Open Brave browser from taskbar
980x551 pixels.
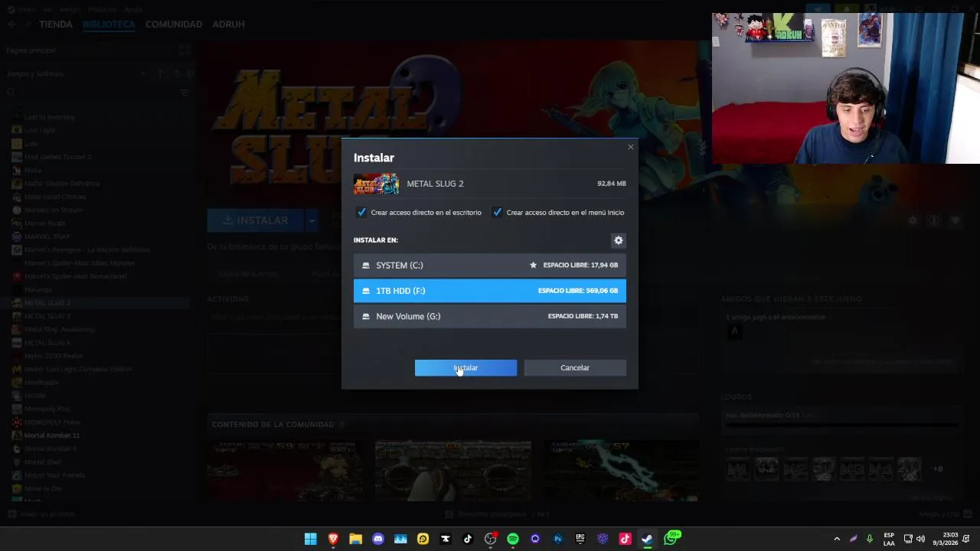[x=333, y=539]
